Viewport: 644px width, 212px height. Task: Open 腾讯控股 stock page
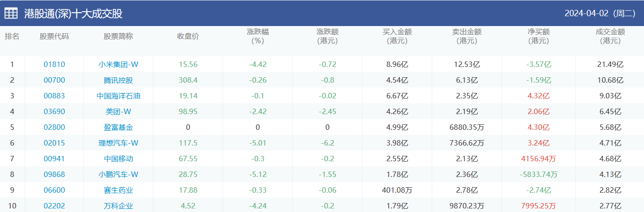[118, 80]
